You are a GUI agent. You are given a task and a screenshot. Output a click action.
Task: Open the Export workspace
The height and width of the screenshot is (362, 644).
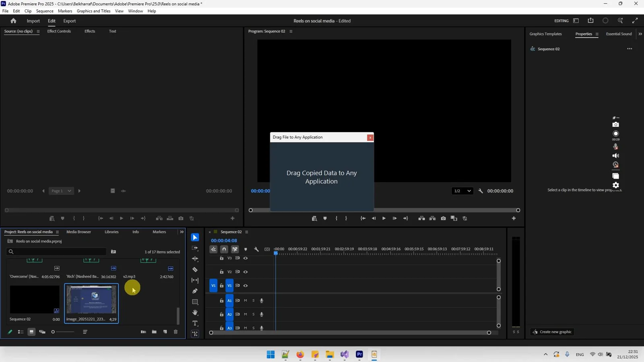click(69, 21)
